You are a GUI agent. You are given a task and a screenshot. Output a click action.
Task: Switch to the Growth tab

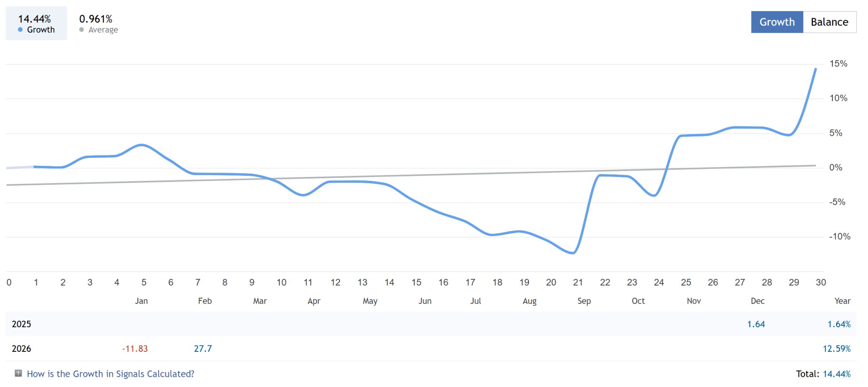click(777, 22)
